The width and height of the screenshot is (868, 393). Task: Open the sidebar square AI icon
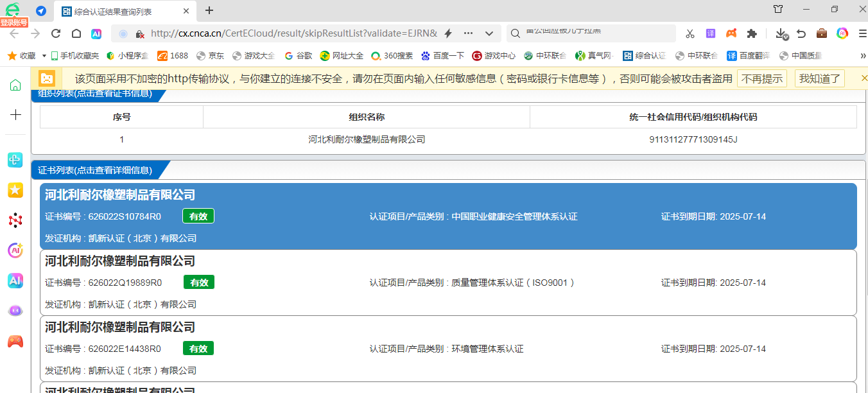(15, 281)
